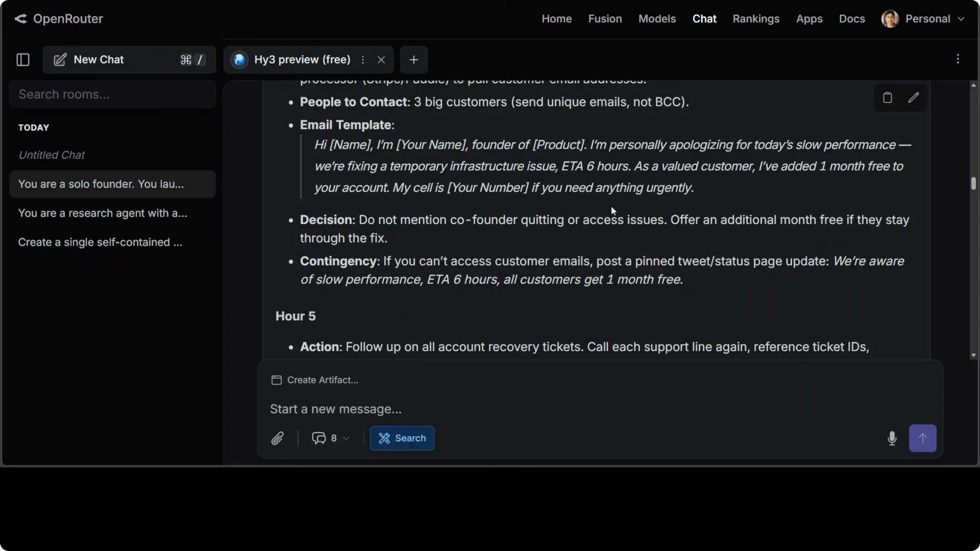Viewport: 980px width, 551px height.
Task: Focus the Start a new message field
Action: [600, 409]
